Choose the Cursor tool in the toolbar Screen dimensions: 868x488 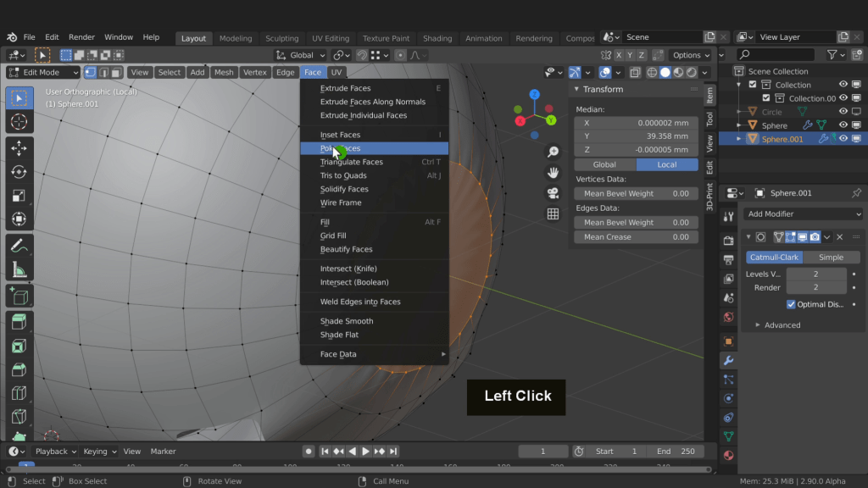click(19, 122)
